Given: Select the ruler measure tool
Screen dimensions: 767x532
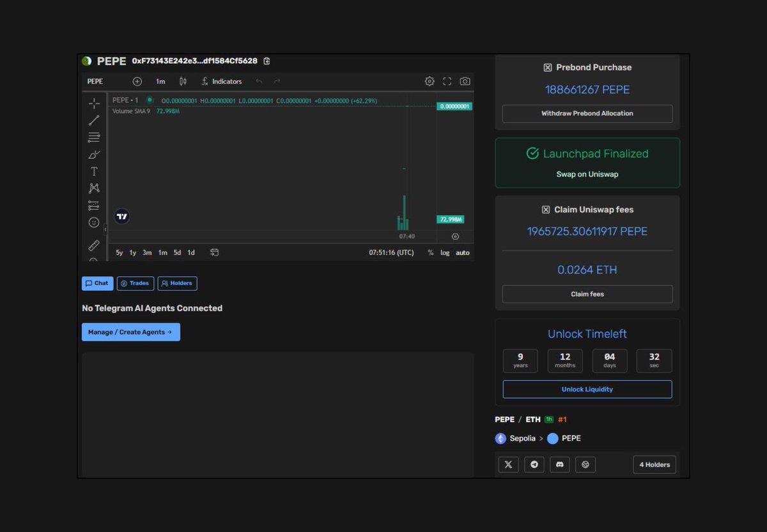Looking at the screenshot, I should click(x=94, y=245).
